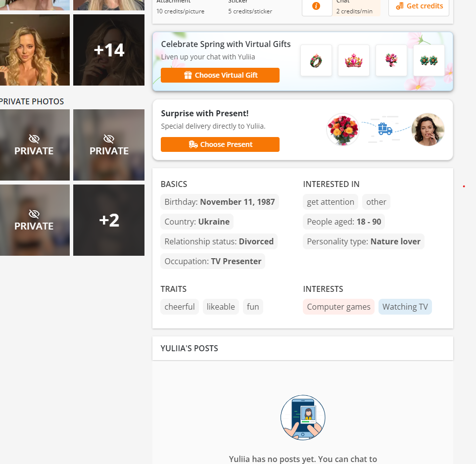Image resolution: width=476 pixels, height=464 pixels.
Task: Select the pink crown virtual gift icon
Action: click(354, 60)
